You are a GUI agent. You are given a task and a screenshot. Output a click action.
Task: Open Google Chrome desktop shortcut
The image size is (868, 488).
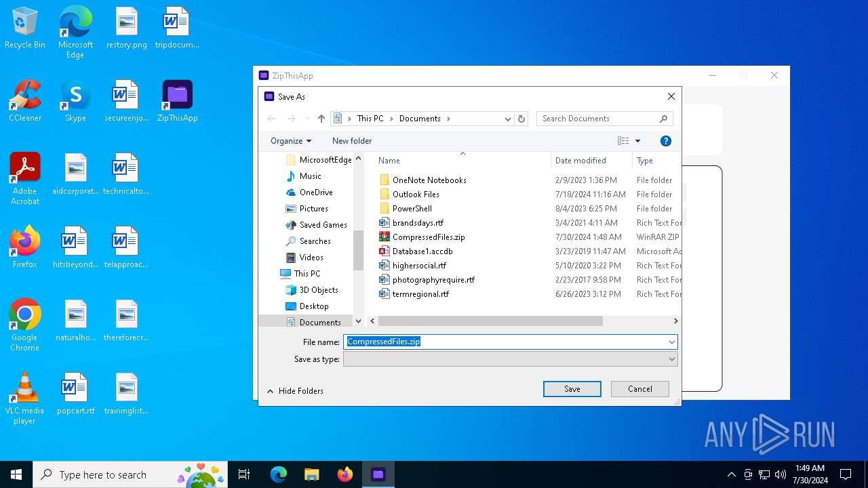click(x=25, y=326)
